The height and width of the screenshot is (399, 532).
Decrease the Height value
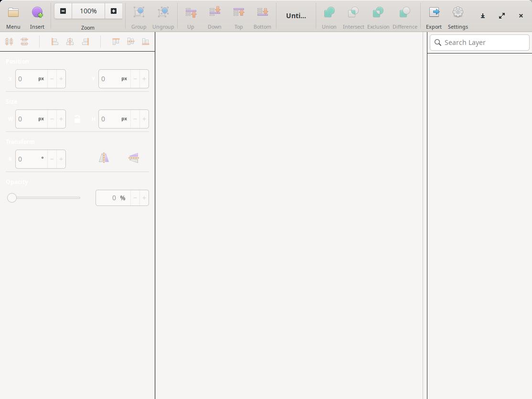(x=135, y=119)
